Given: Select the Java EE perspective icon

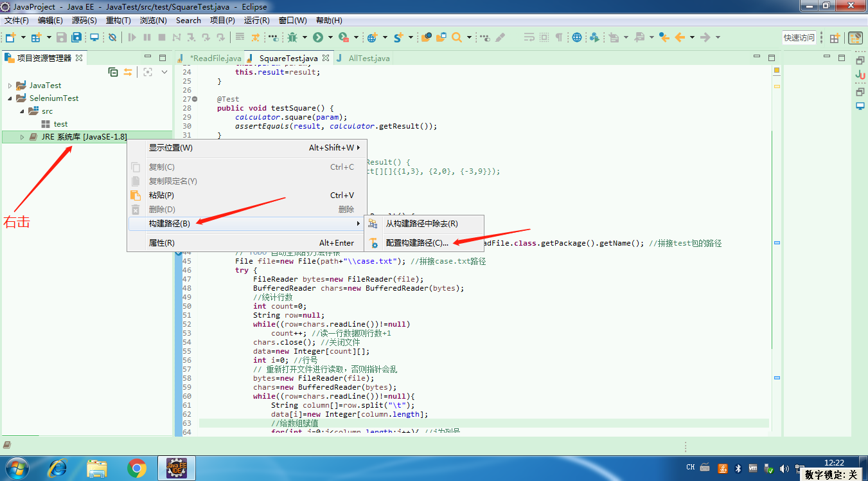Looking at the screenshot, I should pyautogui.click(x=856, y=38).
